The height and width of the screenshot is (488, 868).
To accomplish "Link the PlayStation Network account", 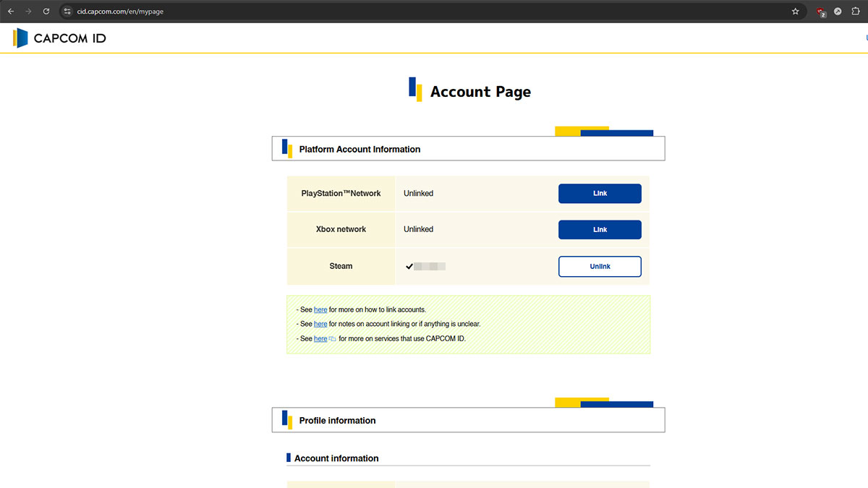I will pos(600,194).
